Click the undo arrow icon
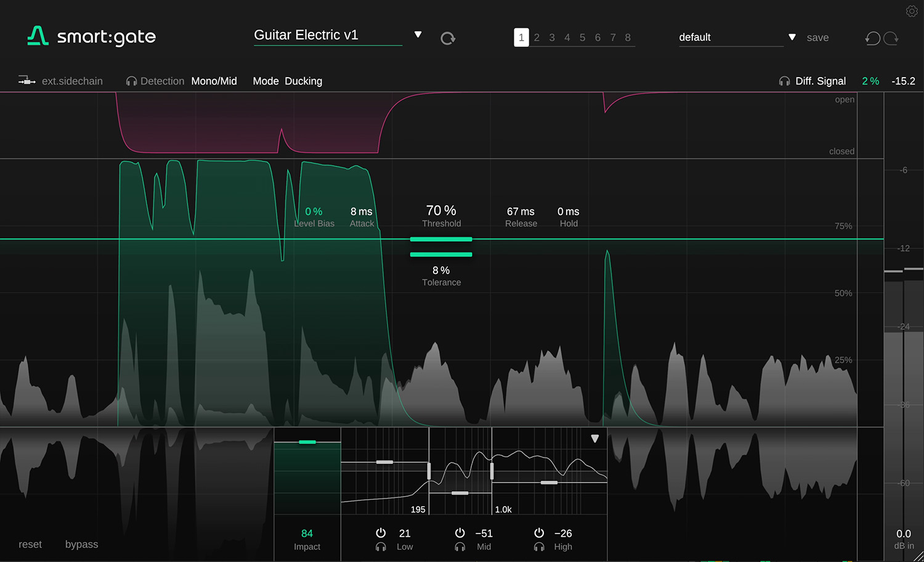This screenshot has height=562, width=924. [x=873, y=38]
